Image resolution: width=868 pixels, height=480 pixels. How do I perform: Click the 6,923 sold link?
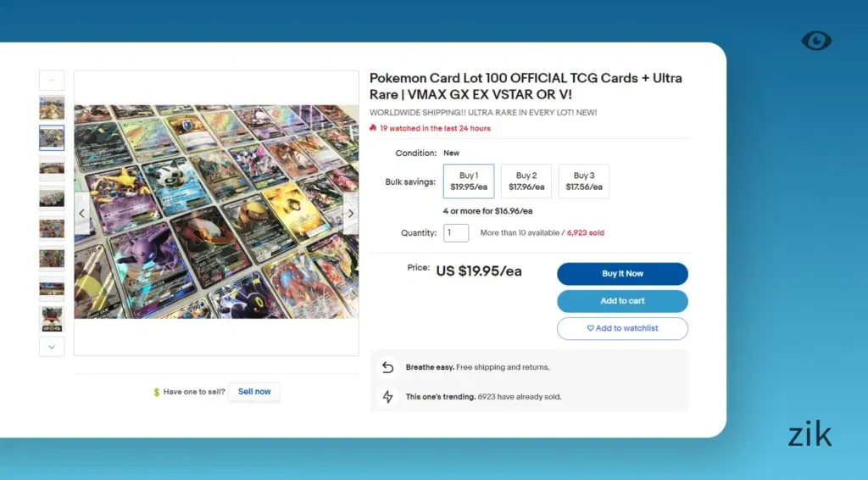pyautogui.click(x=586, y=232)
